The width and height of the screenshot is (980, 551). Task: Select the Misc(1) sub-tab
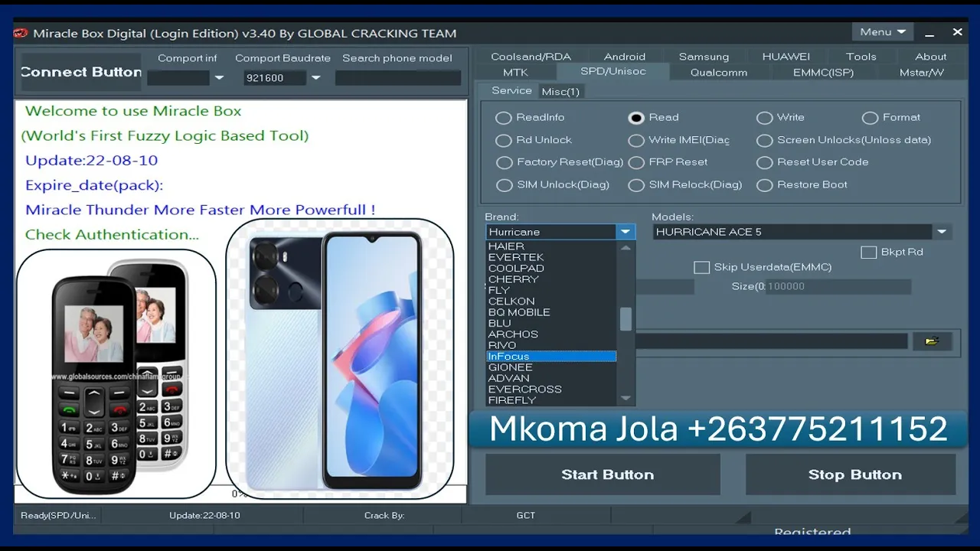tap(560, 91)
